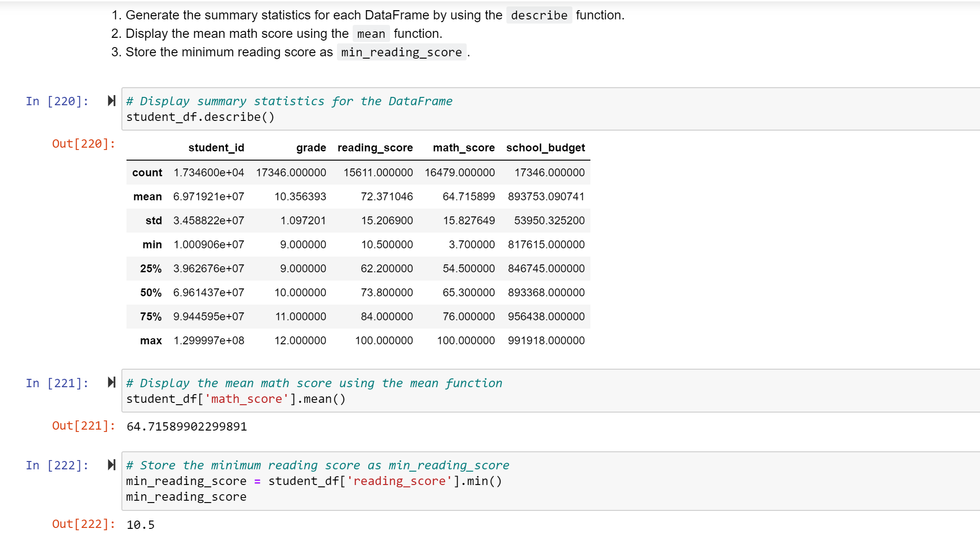Click the std row label
Viewport: 980px width, 545px height.
[153, 221]
